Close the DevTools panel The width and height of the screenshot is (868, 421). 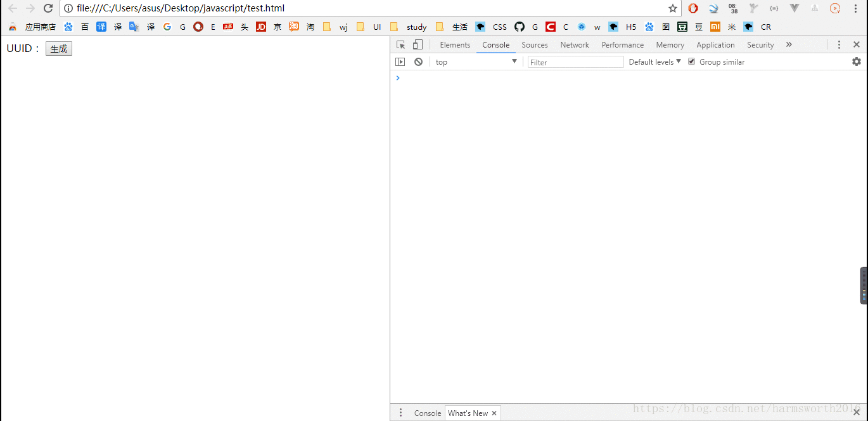click(857, 44)
